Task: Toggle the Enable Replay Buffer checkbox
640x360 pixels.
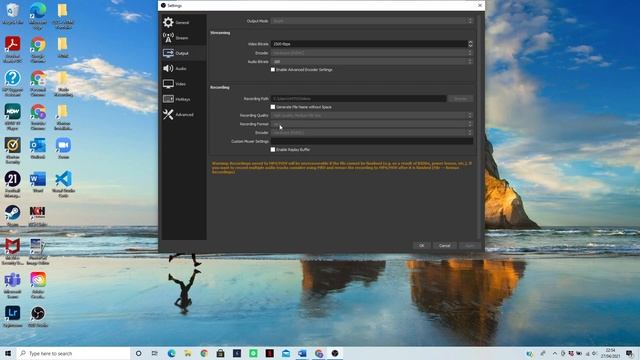Action: pyautogui.click(x=273, y=150)
